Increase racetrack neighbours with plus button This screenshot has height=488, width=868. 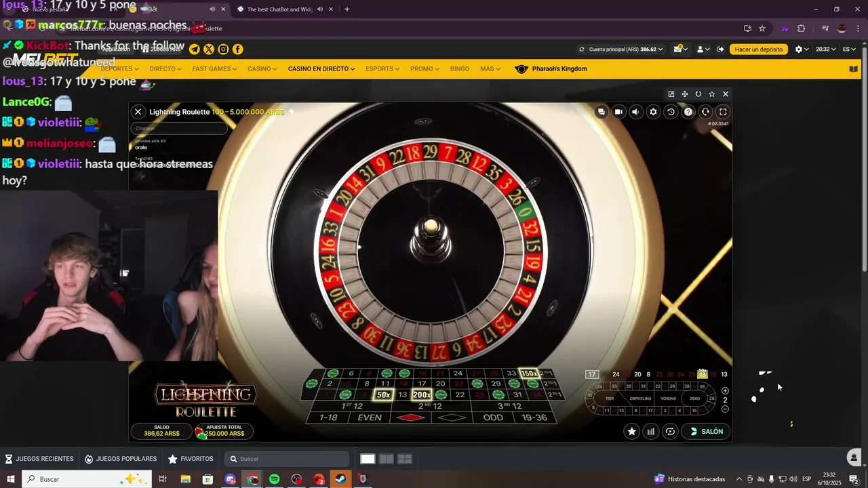(725, 391)
